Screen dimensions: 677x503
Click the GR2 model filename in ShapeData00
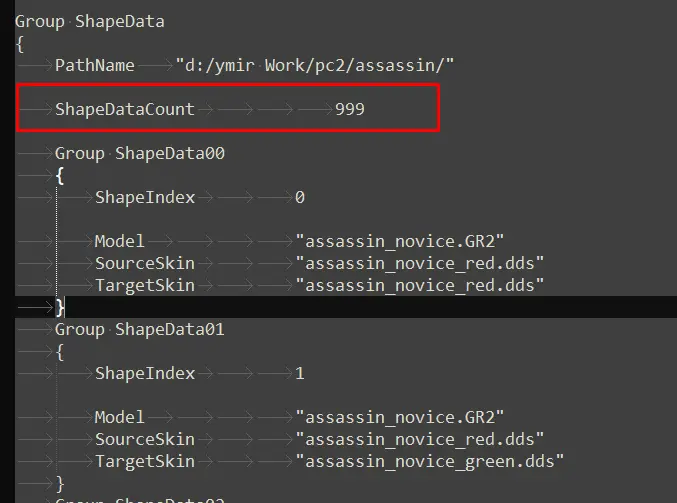coord(399,241)
